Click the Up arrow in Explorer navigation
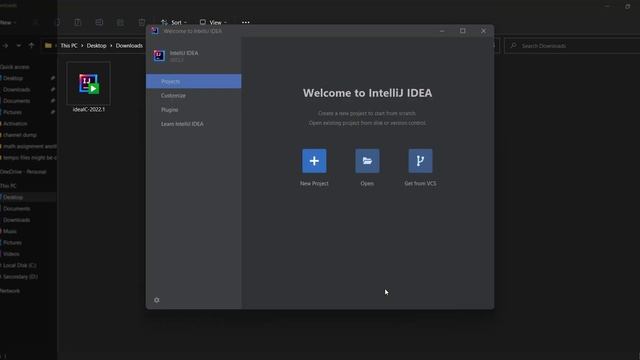 click(31, 46)
